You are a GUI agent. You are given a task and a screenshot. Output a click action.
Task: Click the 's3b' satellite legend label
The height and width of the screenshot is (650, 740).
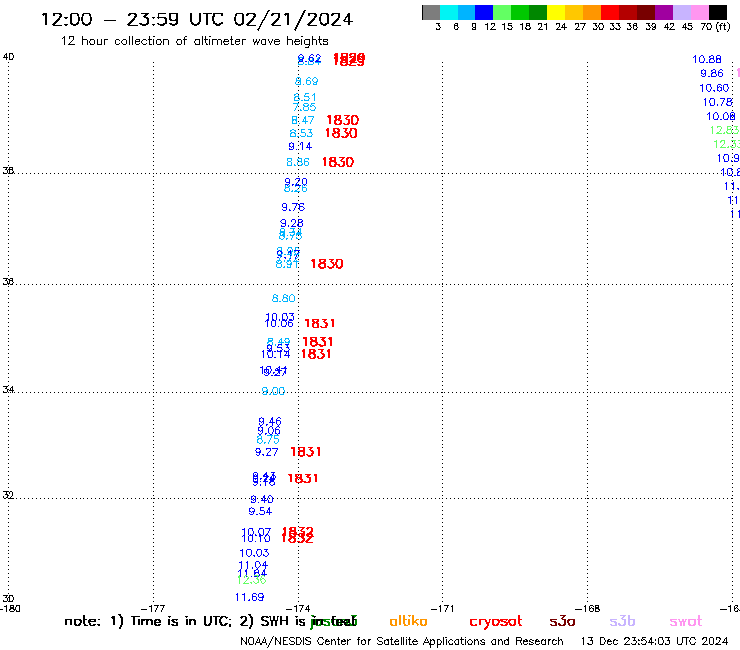pos(622,621)
